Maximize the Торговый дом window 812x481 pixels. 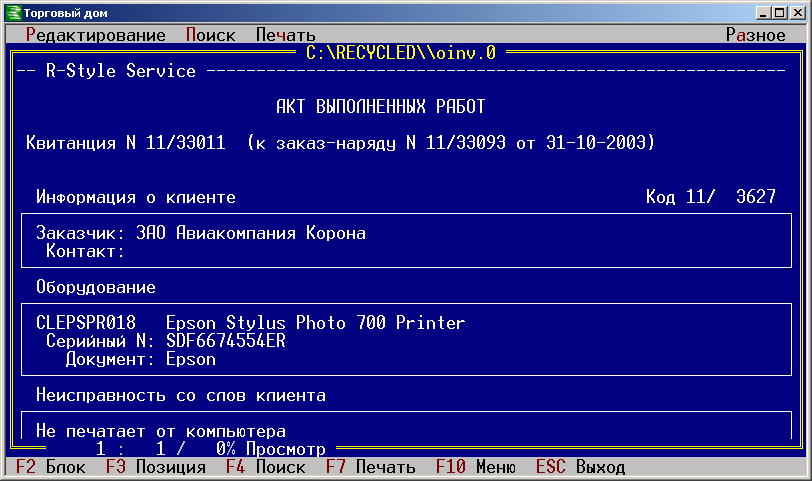tap(779, 13)
